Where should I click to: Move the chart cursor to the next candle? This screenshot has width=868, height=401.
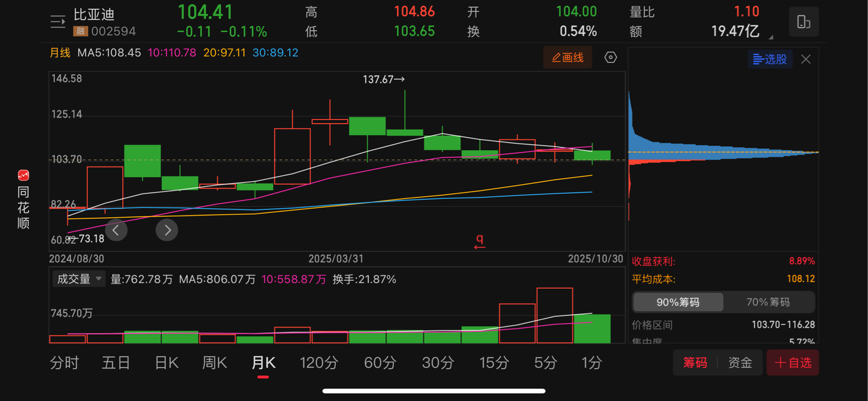pos(167,230)
